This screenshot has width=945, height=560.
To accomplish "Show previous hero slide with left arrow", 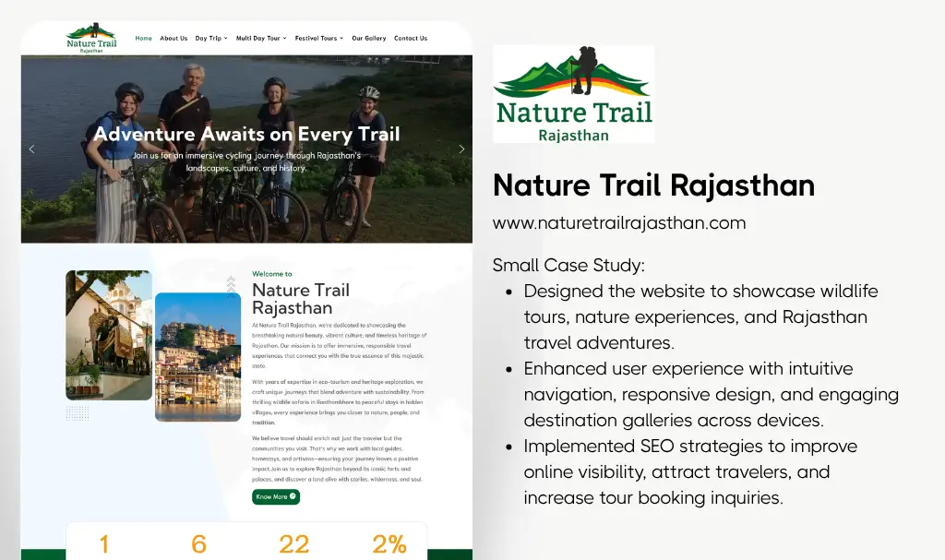I will (x=32, y=149).
